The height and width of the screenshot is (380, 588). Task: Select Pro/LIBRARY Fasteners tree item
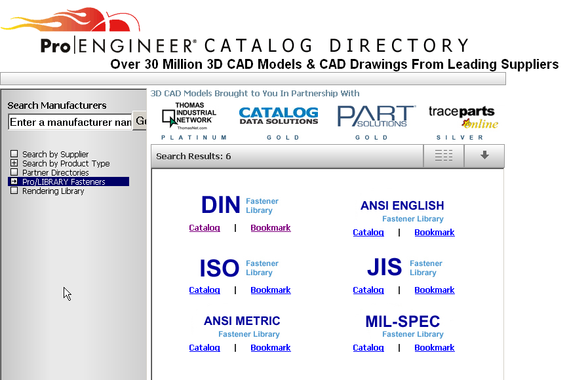point(64,181)
